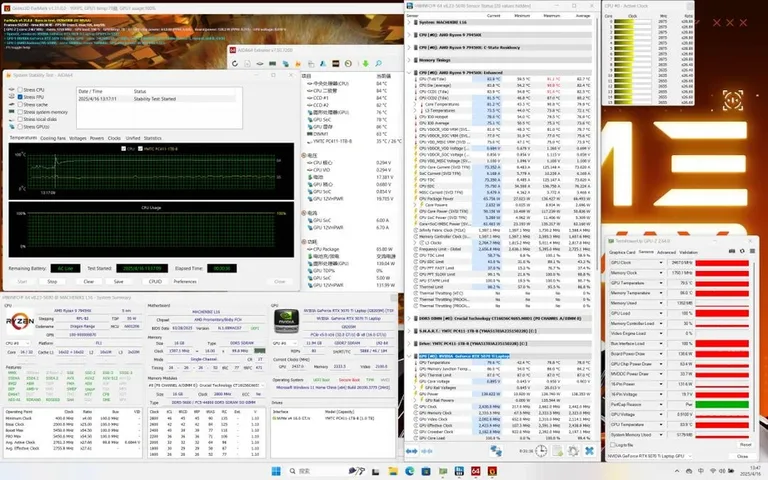This screenshot has width=768, height=480.
Task: Enable Stress cache checkbox
Action: point(20,104)
